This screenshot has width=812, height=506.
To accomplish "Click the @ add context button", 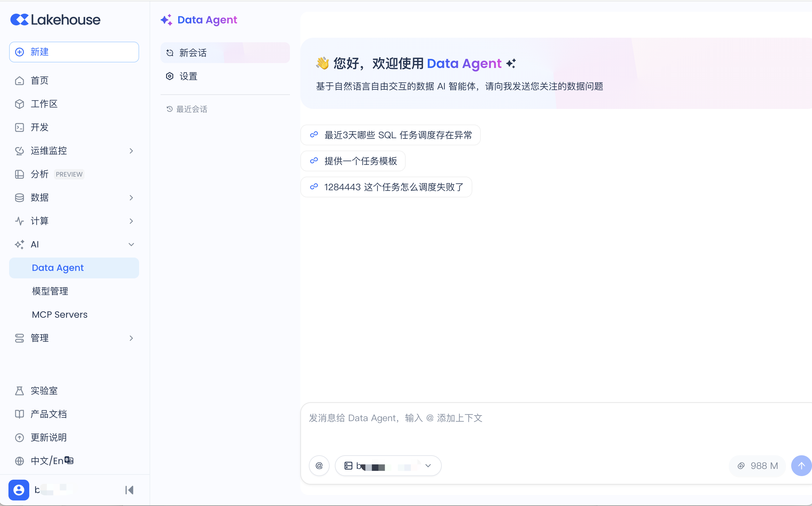I will (319, 465).
